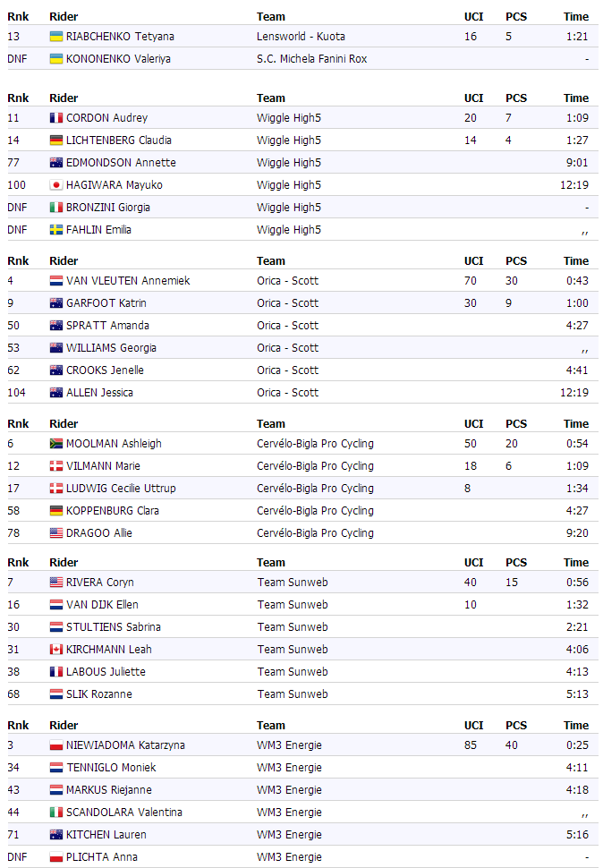The image size is (603, 868).
Task: Click WM3 Energie in Kitchen Lauren's row
Action: coord(289,835)
